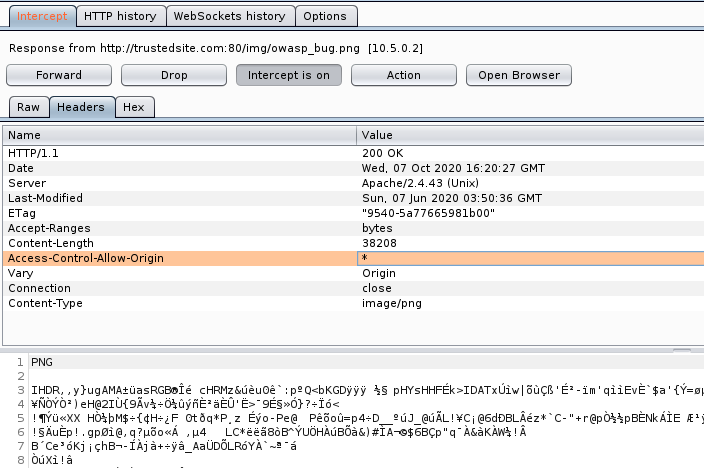Edit the asterisk value of Access-Control-Allow-Origin
The width and height of the screenshot is (704, 468).
[x=530, y=258]
